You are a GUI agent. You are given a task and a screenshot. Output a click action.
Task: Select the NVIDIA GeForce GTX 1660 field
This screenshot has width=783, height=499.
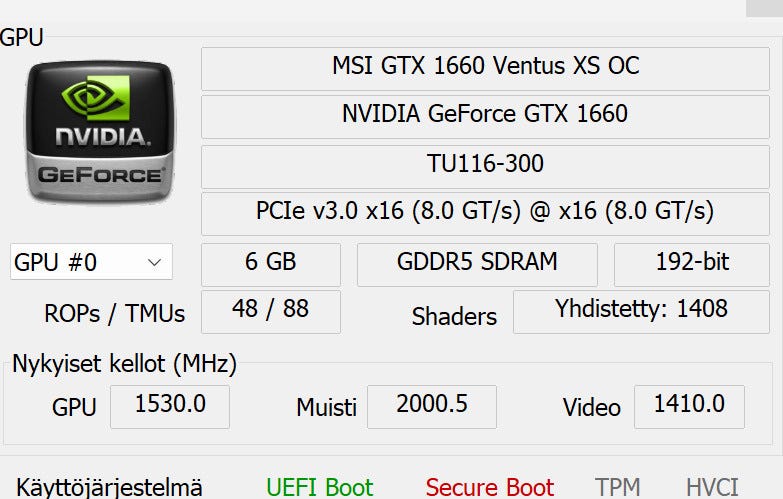[485, 115]
